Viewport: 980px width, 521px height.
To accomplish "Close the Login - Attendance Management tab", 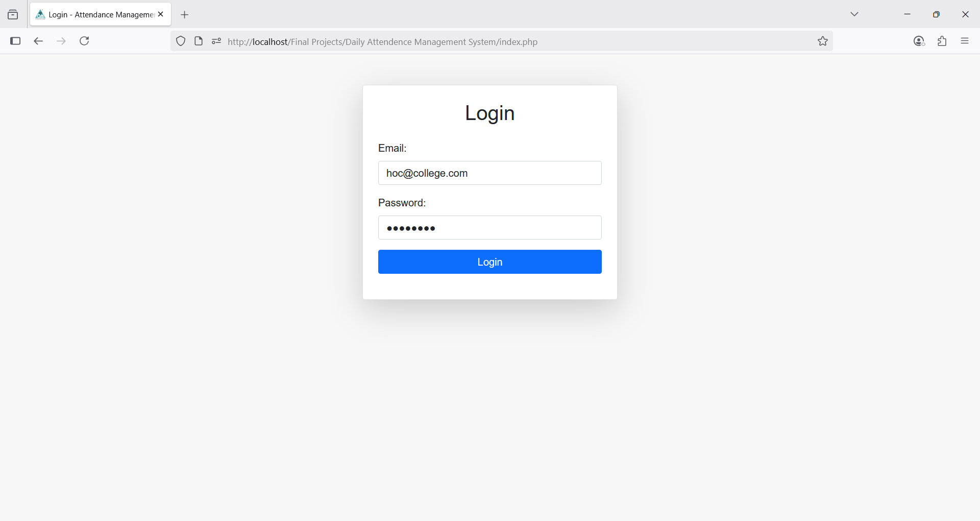I will tap(161, 14).
